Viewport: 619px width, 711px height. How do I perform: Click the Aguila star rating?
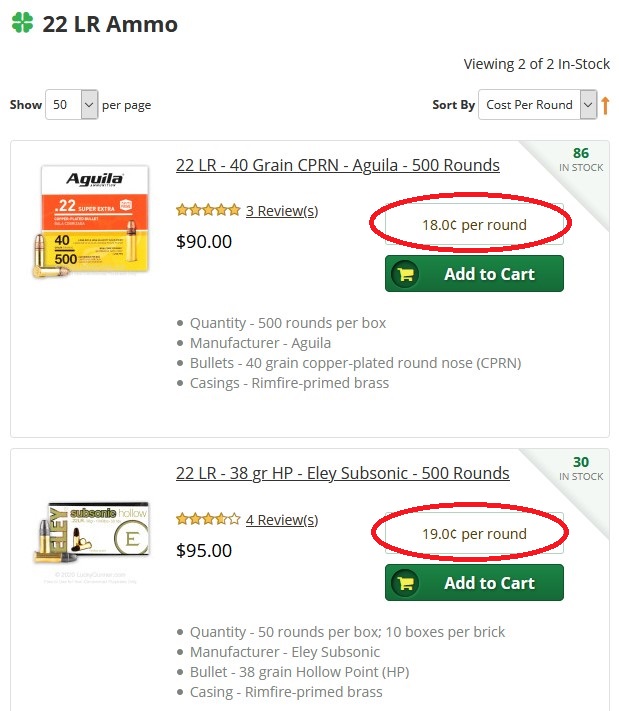[207, 210]
